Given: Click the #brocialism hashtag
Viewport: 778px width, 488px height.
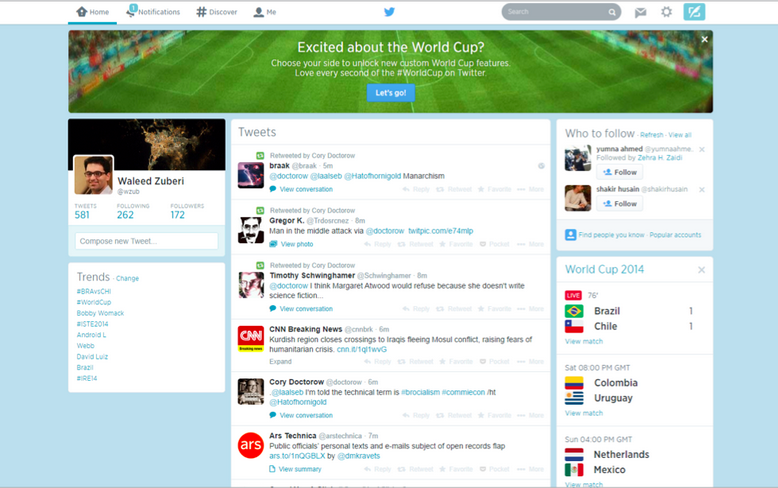Looking at the screenshot, I should (x=420, y=392).
